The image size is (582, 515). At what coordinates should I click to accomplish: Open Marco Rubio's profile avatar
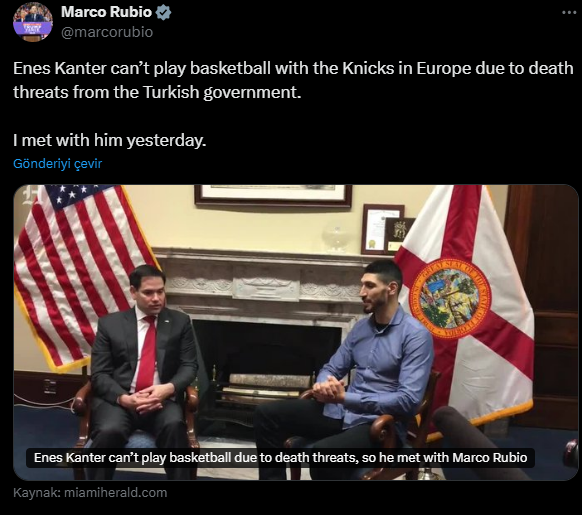point(33,22)
